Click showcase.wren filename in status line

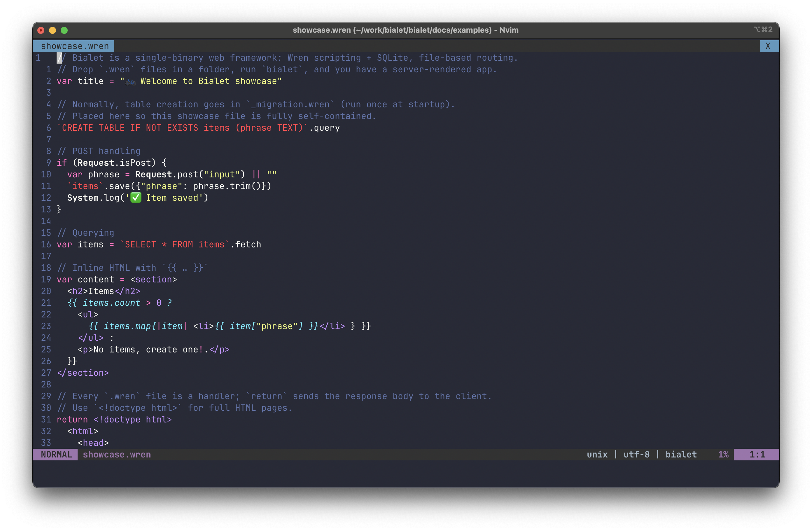click(x=117, y=455)
